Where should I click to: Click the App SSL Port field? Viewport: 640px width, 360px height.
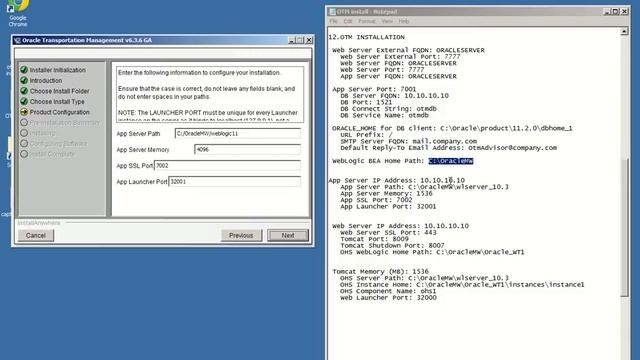click(227, 165)
